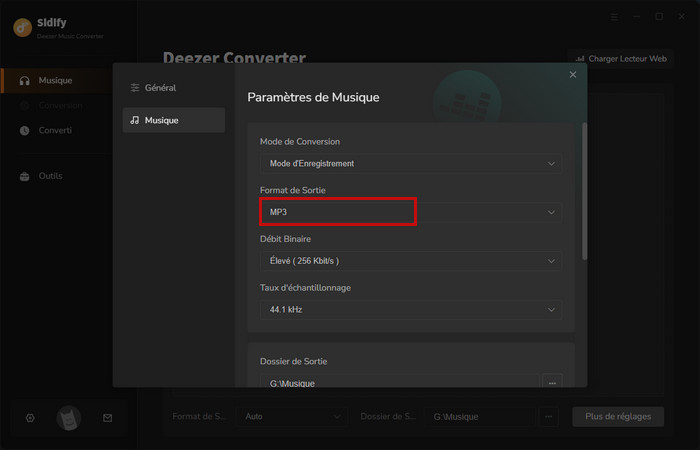
Task: Click the Sidify logo icon
Action: [21, 28]
